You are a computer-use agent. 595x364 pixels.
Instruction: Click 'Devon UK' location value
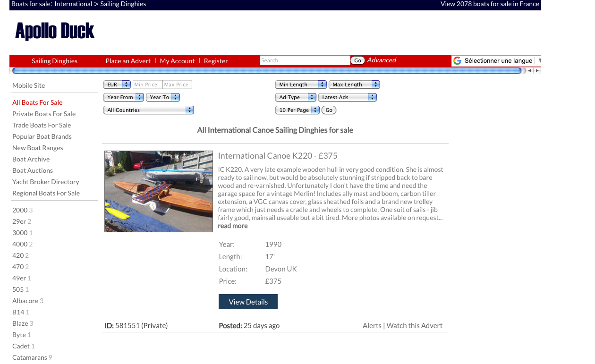281,269
